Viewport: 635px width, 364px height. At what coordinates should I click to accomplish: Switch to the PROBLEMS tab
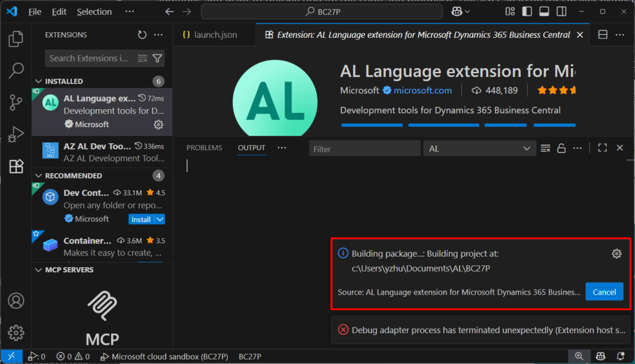(x=204, y=148)
